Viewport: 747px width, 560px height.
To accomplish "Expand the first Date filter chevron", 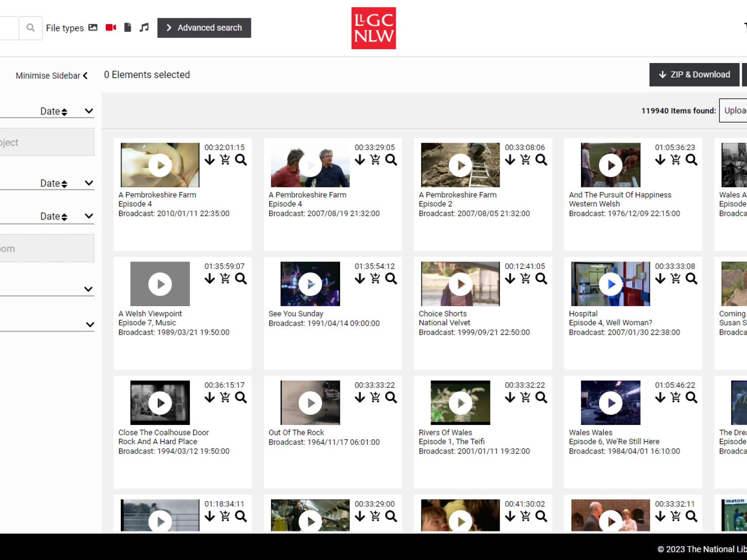I will (89, 111).
